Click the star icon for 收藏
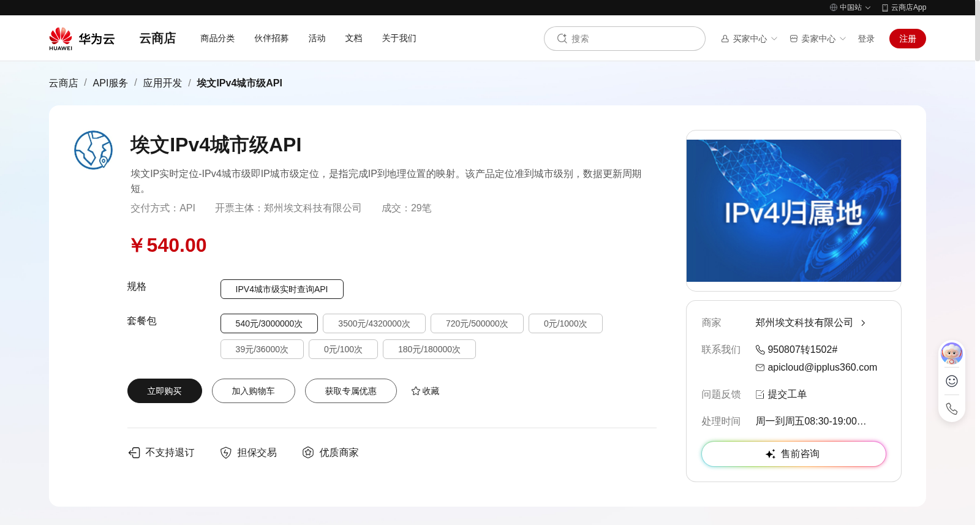 pos(415,391)
